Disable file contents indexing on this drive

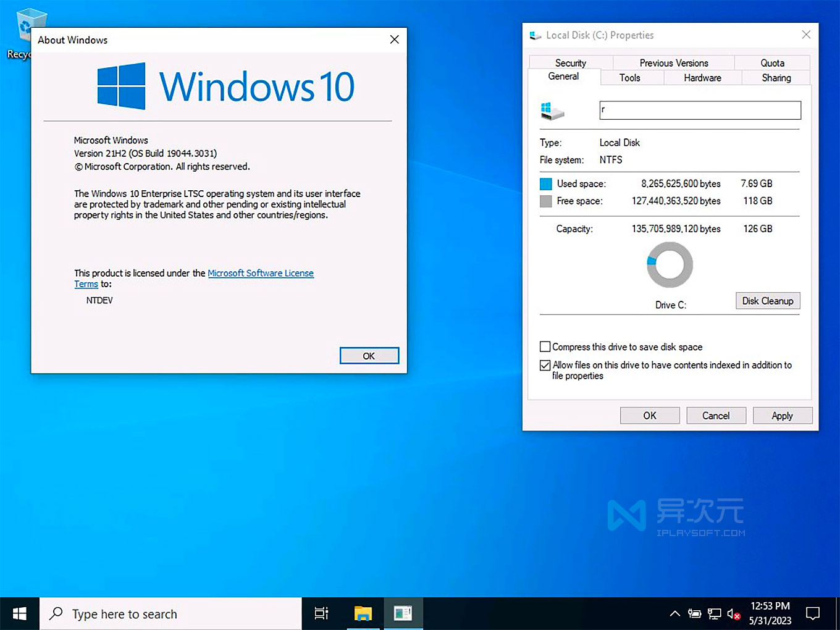pyautogui.click(x=545, y=365)
